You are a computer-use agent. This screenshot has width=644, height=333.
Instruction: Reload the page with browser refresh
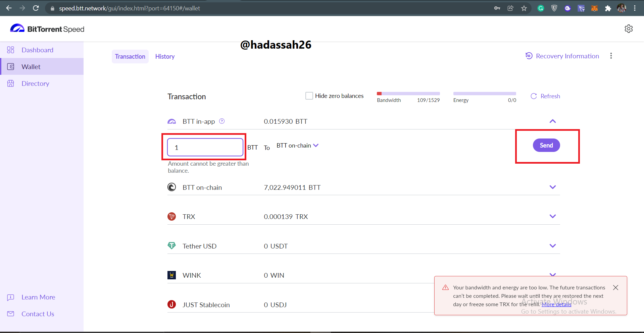(x=36, y=8)
